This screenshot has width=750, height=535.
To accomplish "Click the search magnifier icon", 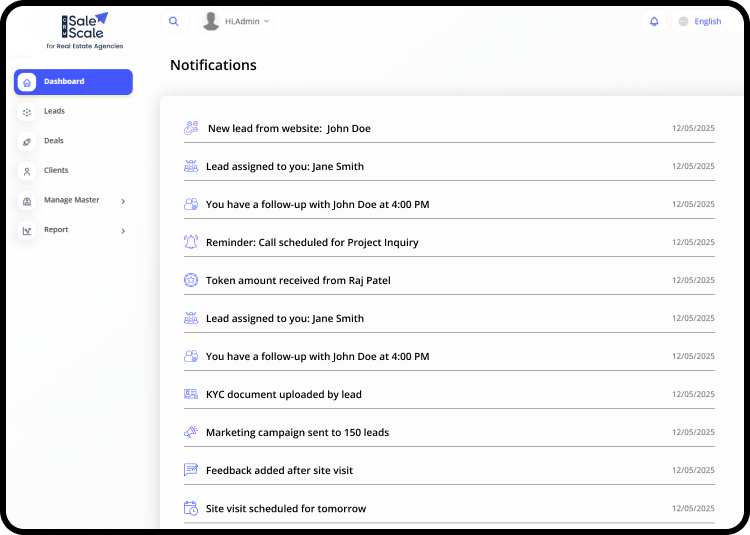I will (x=174, y=21).
